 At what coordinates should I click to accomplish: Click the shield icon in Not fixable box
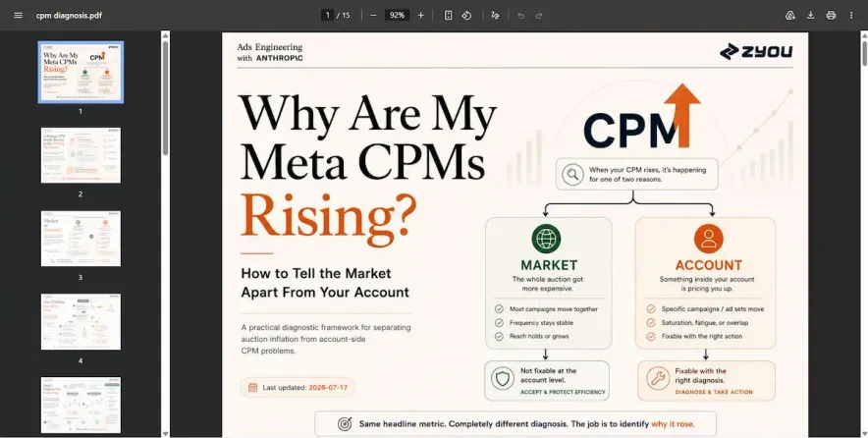(x=502, y=379)
